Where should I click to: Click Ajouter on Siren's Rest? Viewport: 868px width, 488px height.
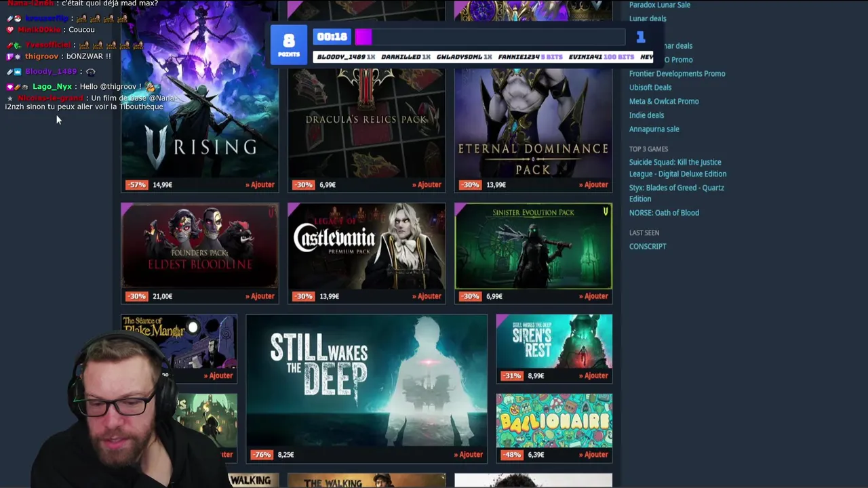point(593,375)
